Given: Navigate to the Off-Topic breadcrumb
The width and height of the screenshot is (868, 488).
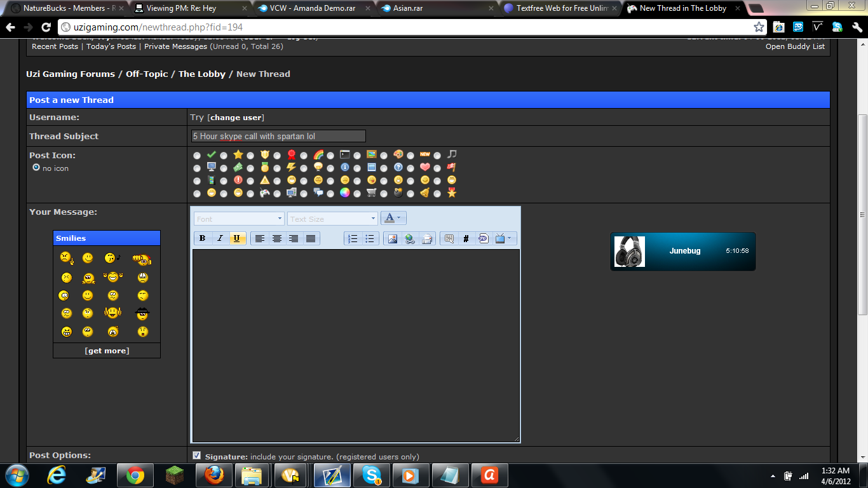Looking at the screenshot, I should tap(147, 74).
